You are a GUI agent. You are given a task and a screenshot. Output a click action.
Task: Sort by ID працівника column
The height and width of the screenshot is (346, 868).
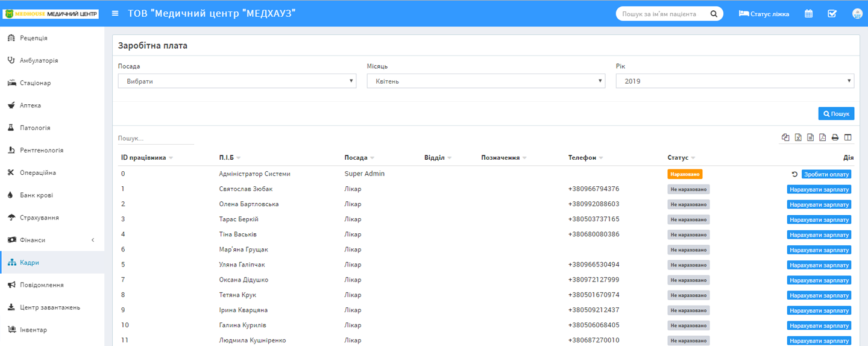(147, 158)
